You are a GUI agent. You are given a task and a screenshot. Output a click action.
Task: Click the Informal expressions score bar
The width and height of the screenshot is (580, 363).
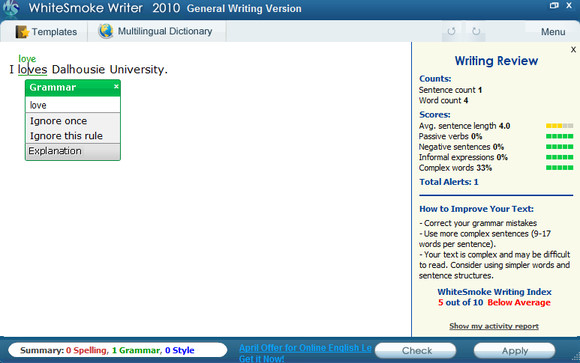pyautogui.click(x=560, y=157)
